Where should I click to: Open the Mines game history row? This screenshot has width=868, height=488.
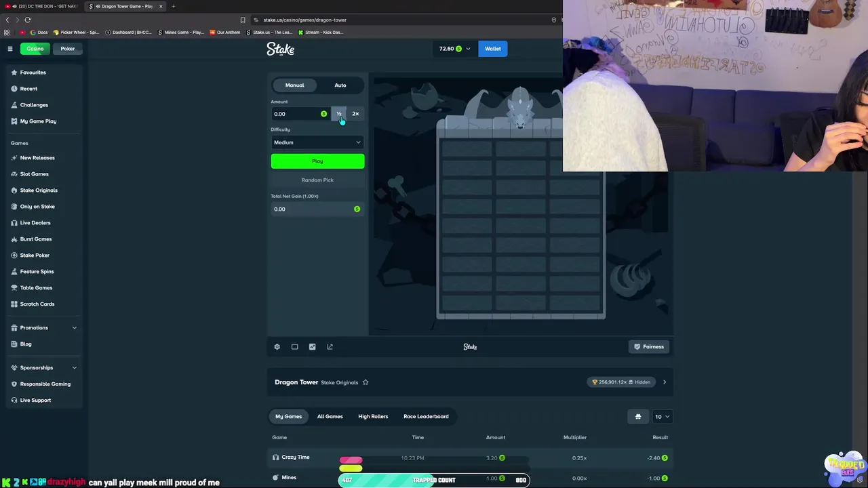pos(470,478)
